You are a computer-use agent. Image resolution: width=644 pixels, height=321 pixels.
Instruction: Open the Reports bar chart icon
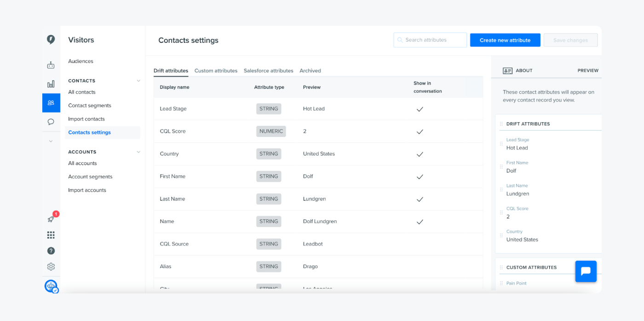(51, 84)
